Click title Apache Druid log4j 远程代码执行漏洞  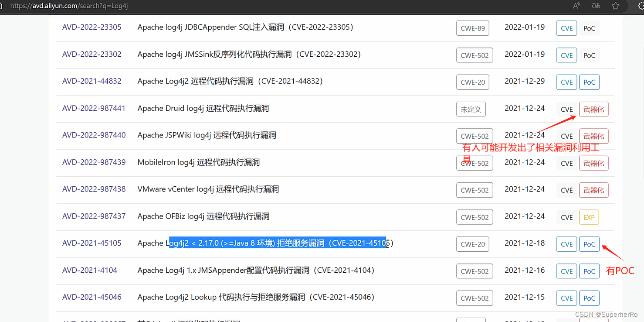pyautogui.click(x=203, y=108)
